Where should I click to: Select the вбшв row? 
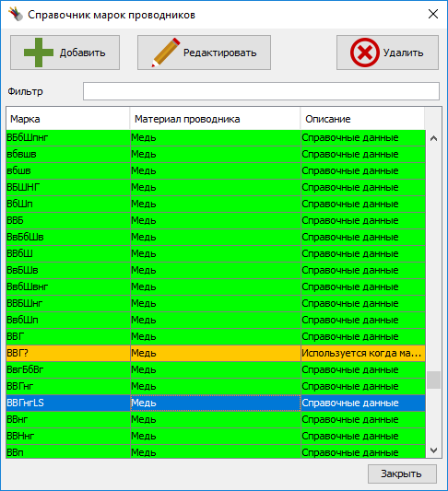click(216, 170)
